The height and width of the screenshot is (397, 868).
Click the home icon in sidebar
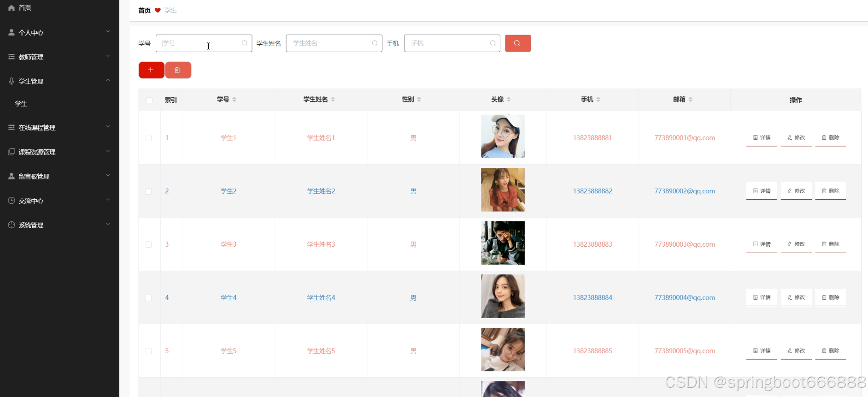12,8
